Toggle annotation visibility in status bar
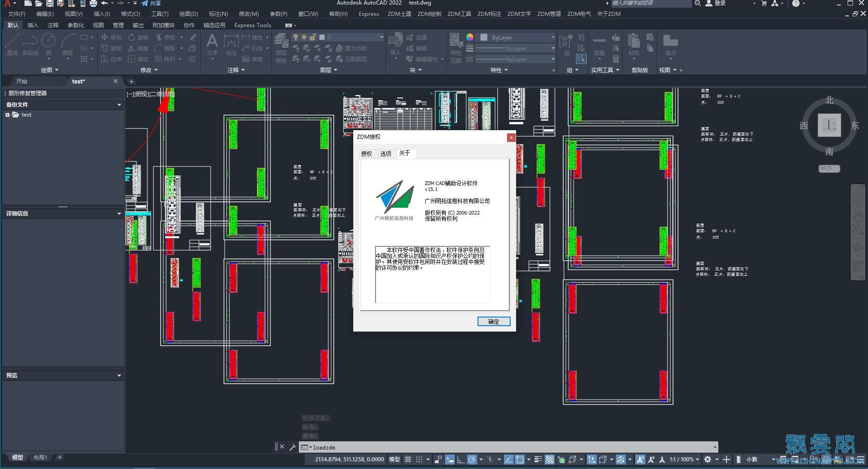 pyautogui.click(x=640, y=459)
